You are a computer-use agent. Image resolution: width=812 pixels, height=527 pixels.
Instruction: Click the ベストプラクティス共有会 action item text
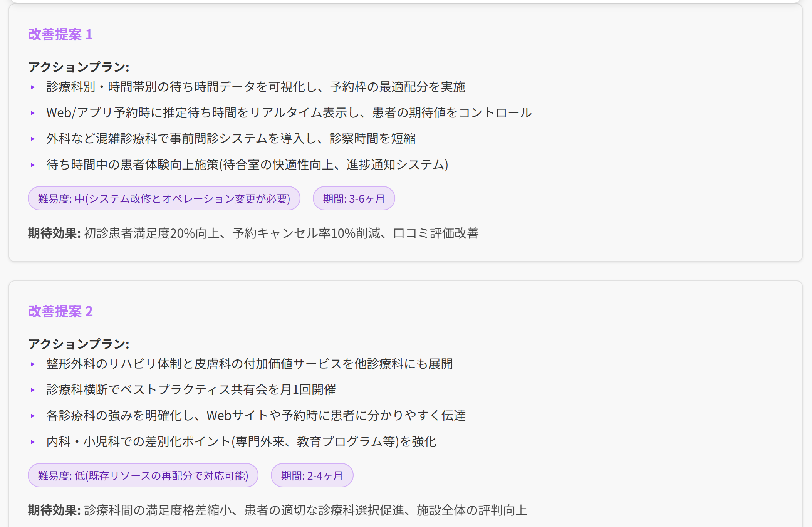(x=191, y=390)
